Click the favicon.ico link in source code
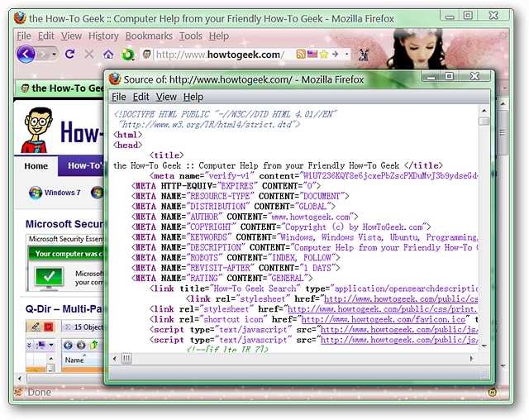529x420 pixels. click(383, 319)
